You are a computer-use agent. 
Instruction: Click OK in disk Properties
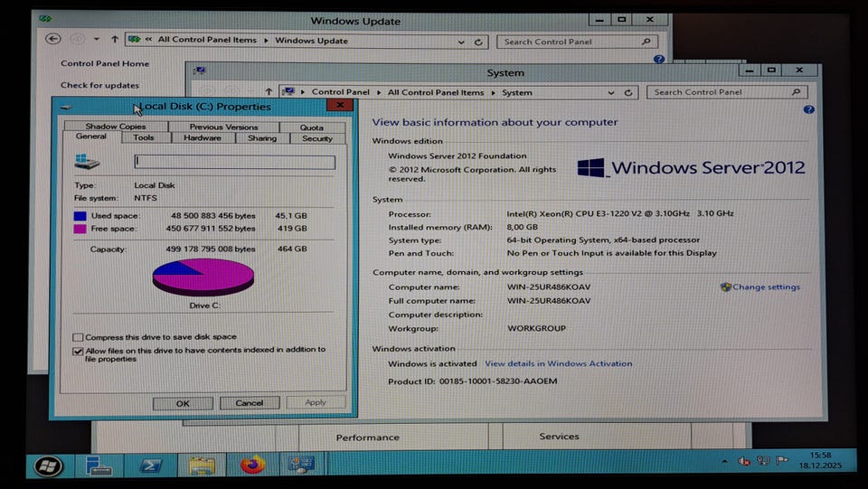click(183, 403)
